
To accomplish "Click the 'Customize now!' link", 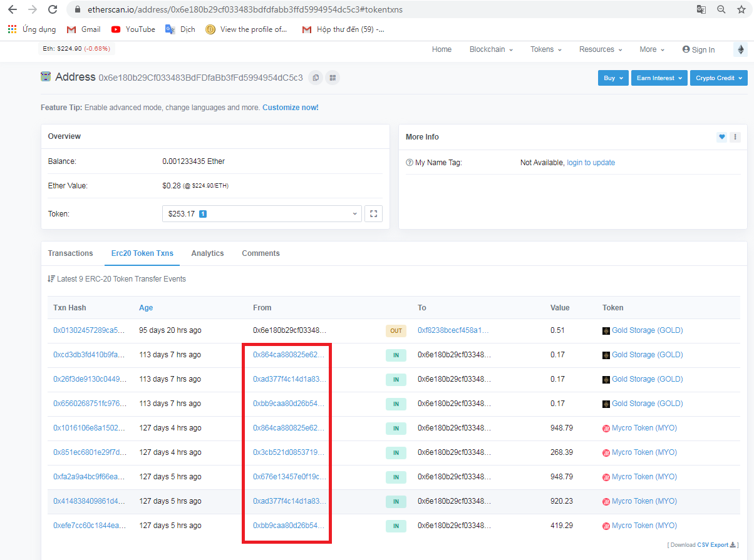I will click(x=291, y=108).
